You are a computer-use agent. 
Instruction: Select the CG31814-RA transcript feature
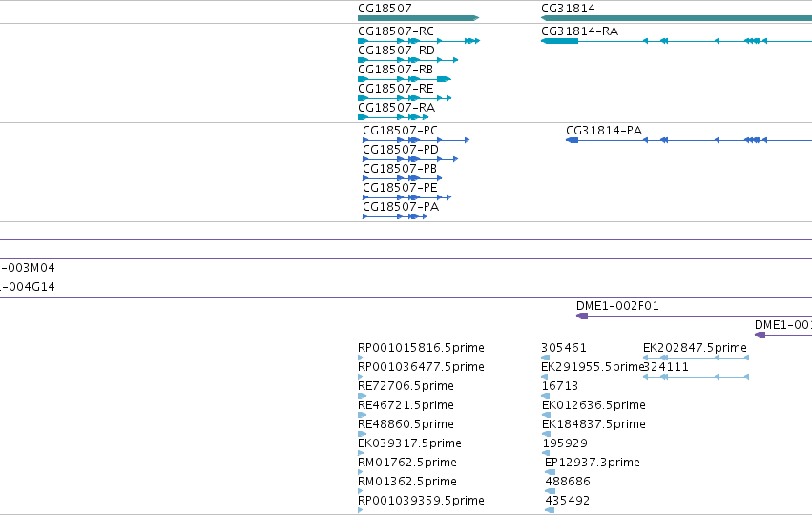coord(677,41)
